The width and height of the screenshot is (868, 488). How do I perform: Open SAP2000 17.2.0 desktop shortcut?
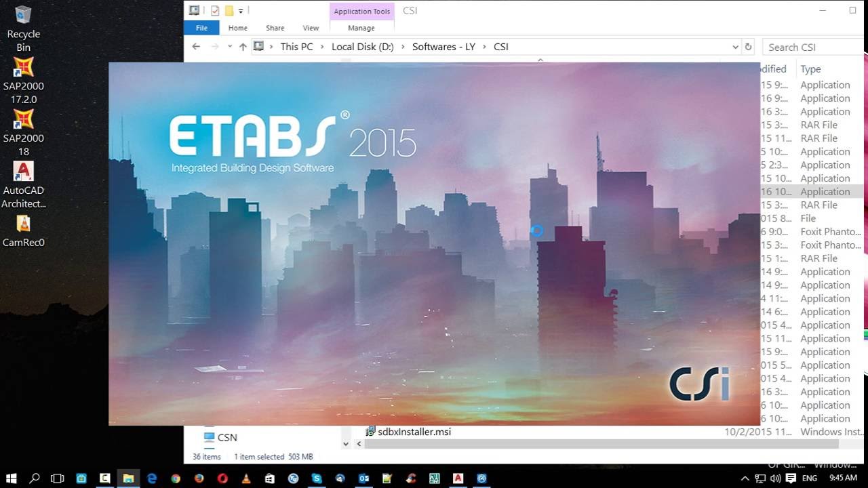pos(23,81)
